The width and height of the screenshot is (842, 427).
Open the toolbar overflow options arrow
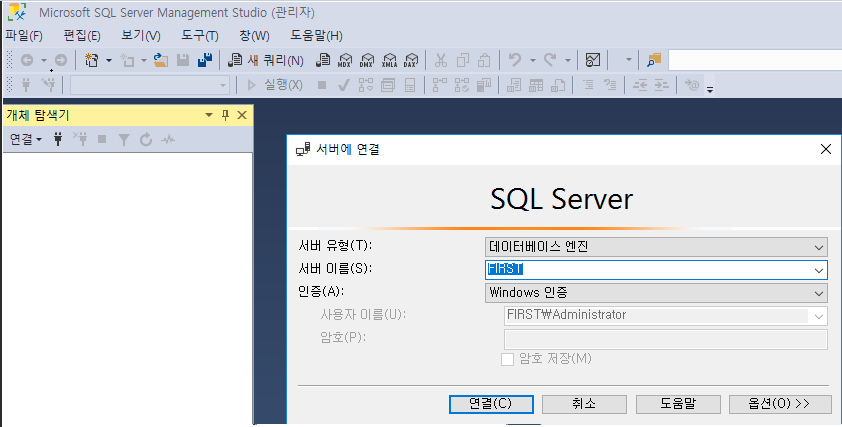(x=710, y=89)
